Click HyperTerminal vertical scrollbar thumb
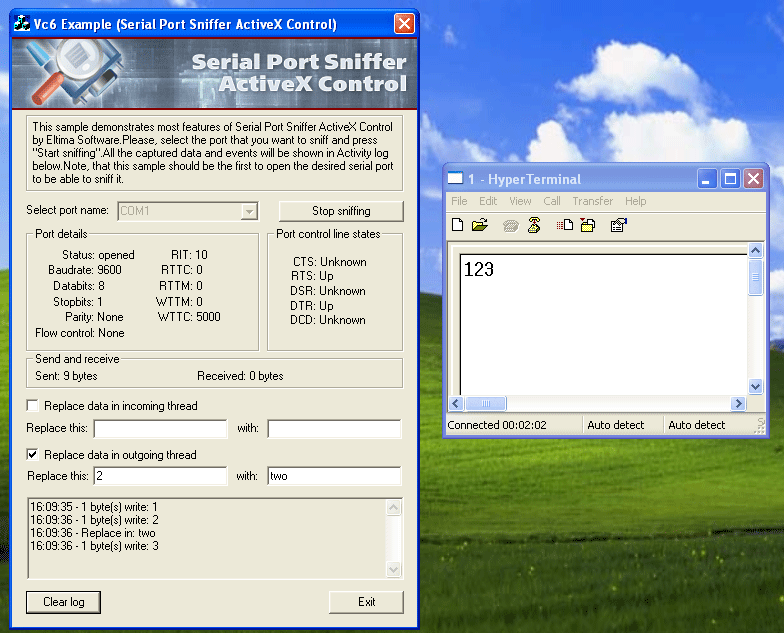 756,277
